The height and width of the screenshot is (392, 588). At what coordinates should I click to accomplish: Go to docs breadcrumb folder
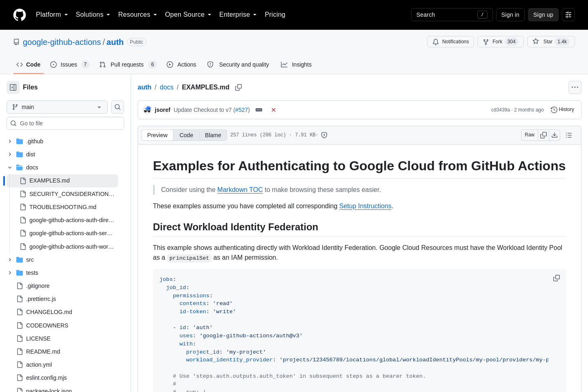167,87
